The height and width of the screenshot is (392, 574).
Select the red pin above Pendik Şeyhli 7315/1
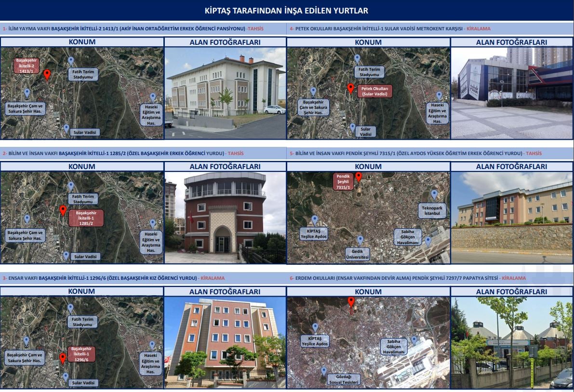(x=358, y=177)
